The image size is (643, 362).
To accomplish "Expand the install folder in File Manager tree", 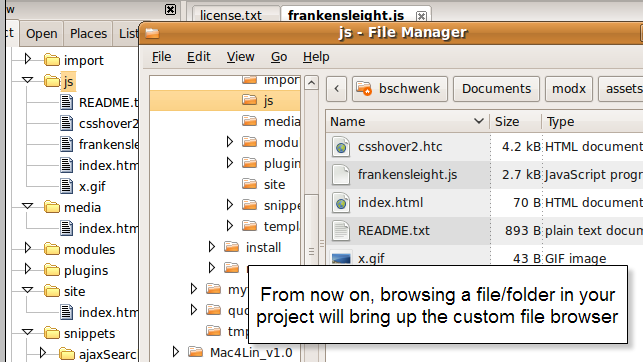I will 212,246.
